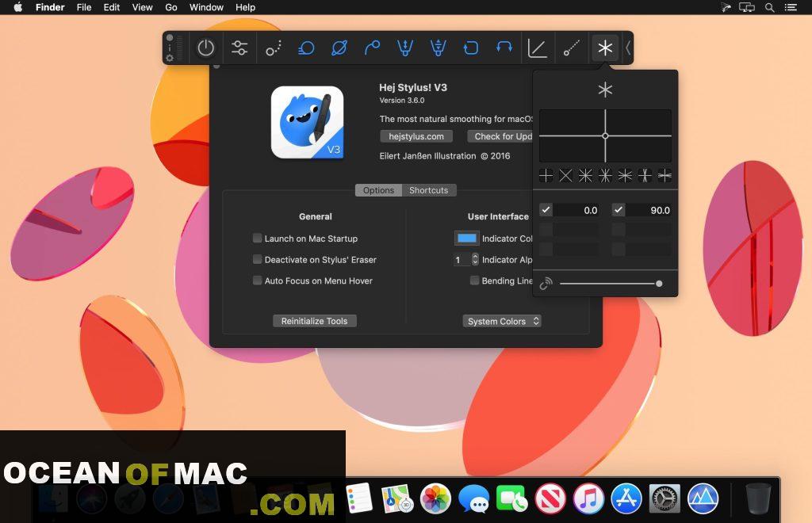Enable Deactivate on Stylus' Eraser
812x523 pixels.
coord(257,259)
